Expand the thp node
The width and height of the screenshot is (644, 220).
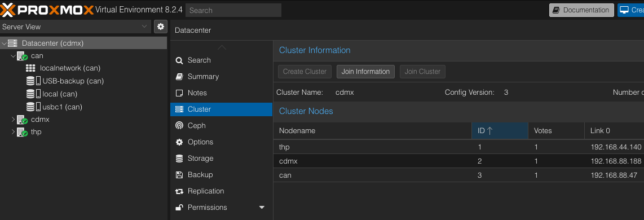tap(13, 133)
